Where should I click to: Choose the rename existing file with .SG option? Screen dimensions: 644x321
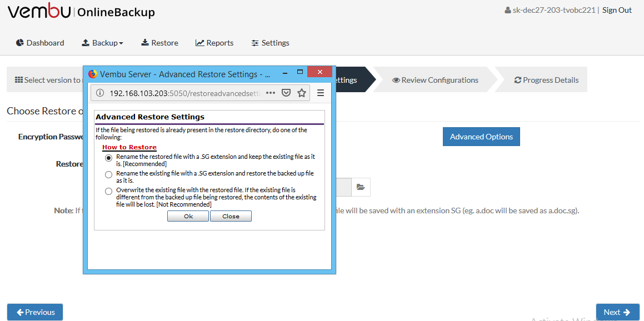(x=108, y=175)
